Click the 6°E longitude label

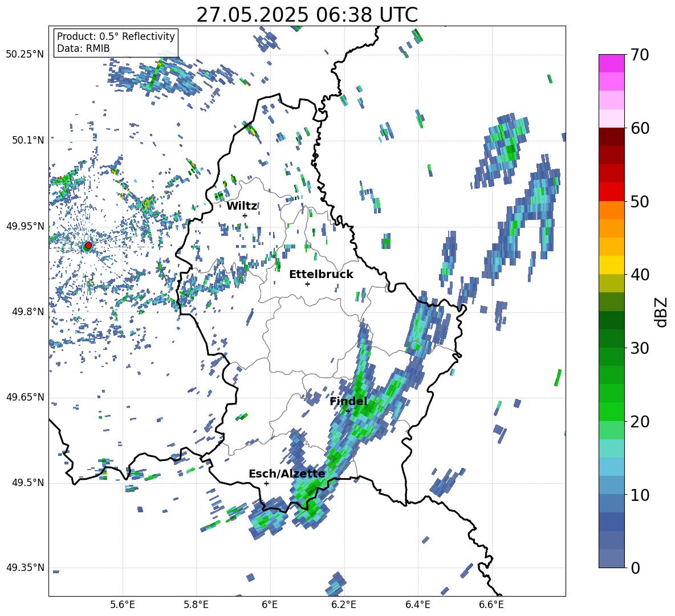click(x=270, y=605)
